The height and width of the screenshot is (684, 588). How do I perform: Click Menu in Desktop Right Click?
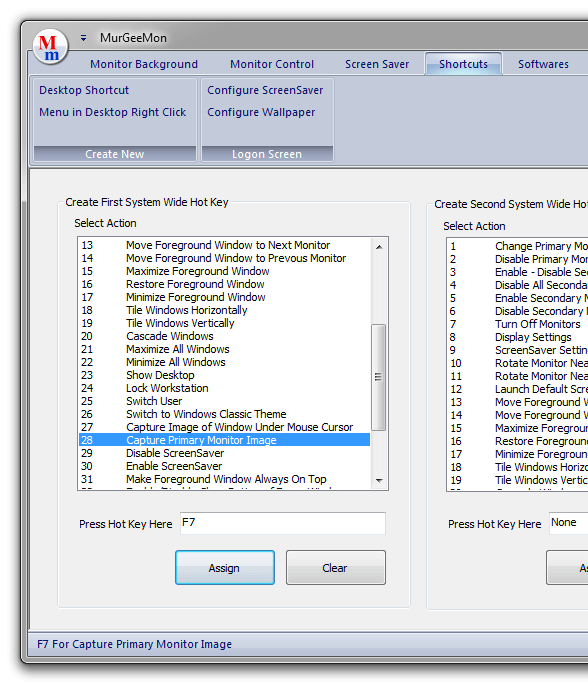coord(113,112)
